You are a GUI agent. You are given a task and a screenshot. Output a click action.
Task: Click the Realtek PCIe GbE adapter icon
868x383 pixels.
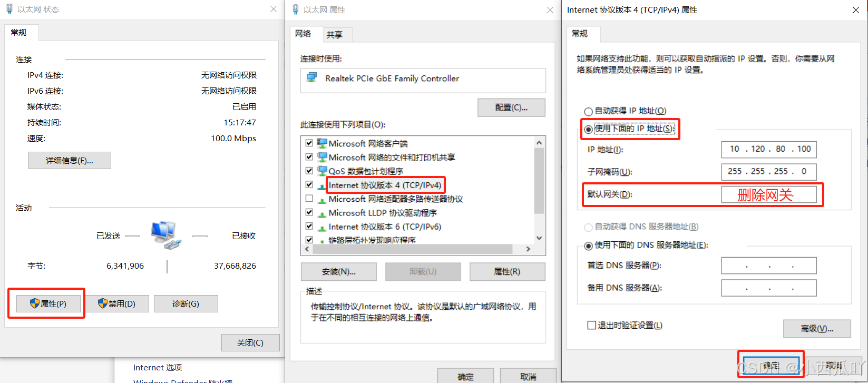[x=312, y=78]
